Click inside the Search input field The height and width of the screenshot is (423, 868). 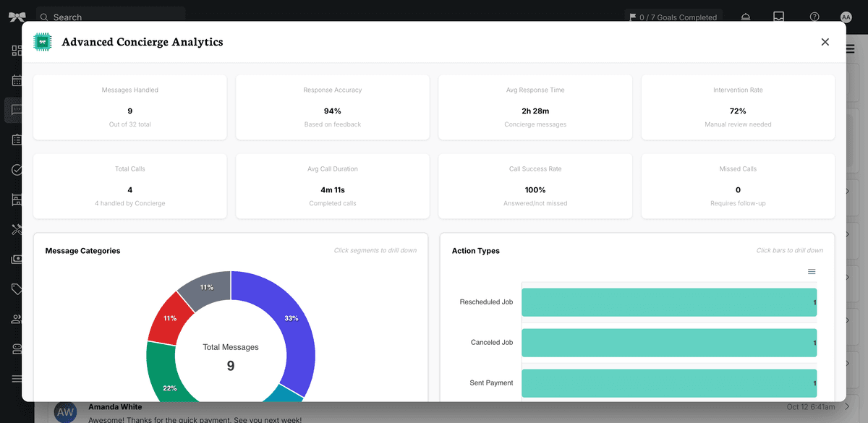(109, 17)
